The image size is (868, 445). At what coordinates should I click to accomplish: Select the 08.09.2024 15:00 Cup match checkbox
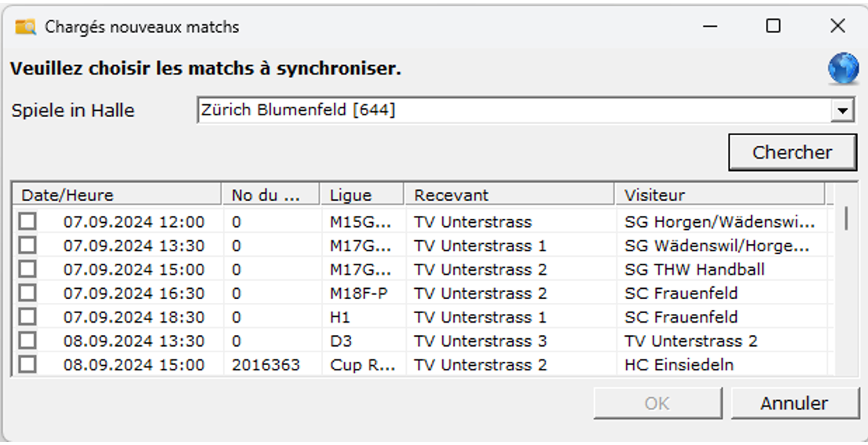[27, 365]
